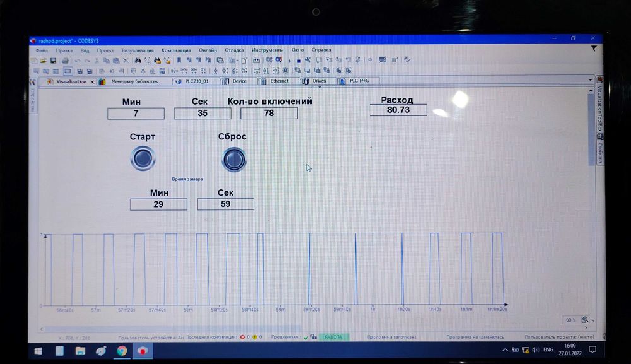Open the Компиляция menu
The image size is (631, 364).
[x=176, y=50]
